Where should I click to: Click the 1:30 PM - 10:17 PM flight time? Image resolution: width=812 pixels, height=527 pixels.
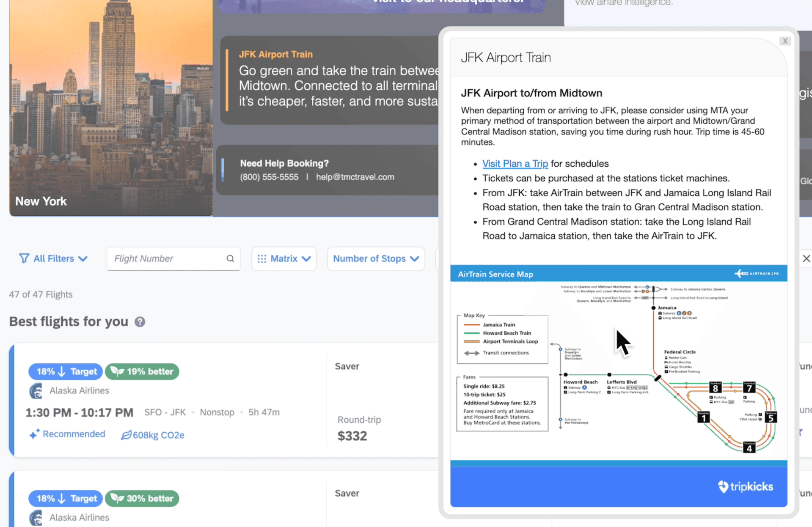pyautogui.click(x=80, y=412)
